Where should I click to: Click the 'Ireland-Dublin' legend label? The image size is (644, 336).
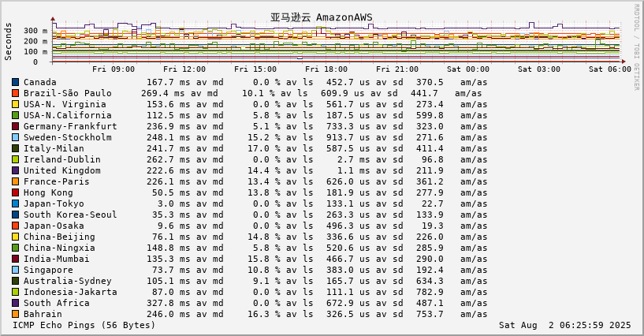pos(62,159)
